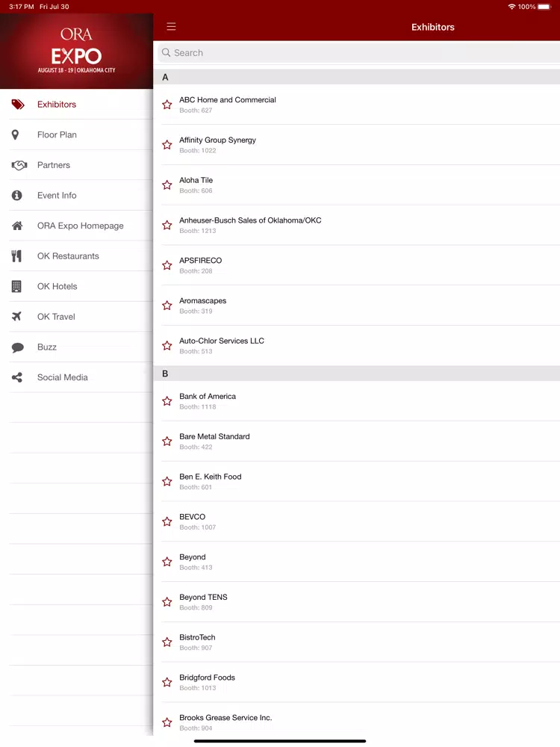Star the BistroTech exhibitor
560x747 pixels.
pos(167,642)
